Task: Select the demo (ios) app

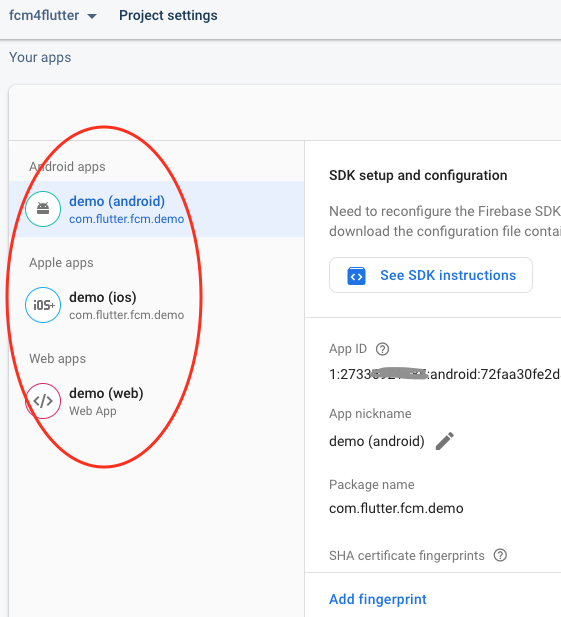Action: pos(157,305)
